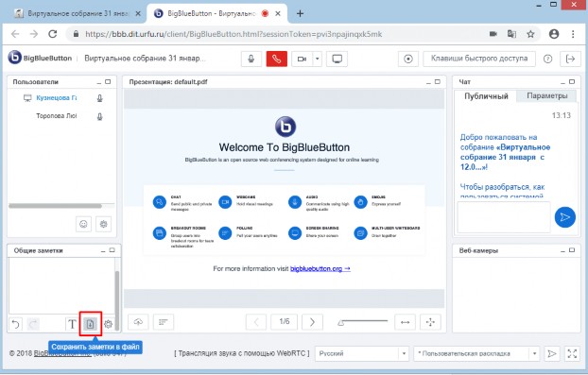Open shared notes settings gear

(x=109, y=324)
